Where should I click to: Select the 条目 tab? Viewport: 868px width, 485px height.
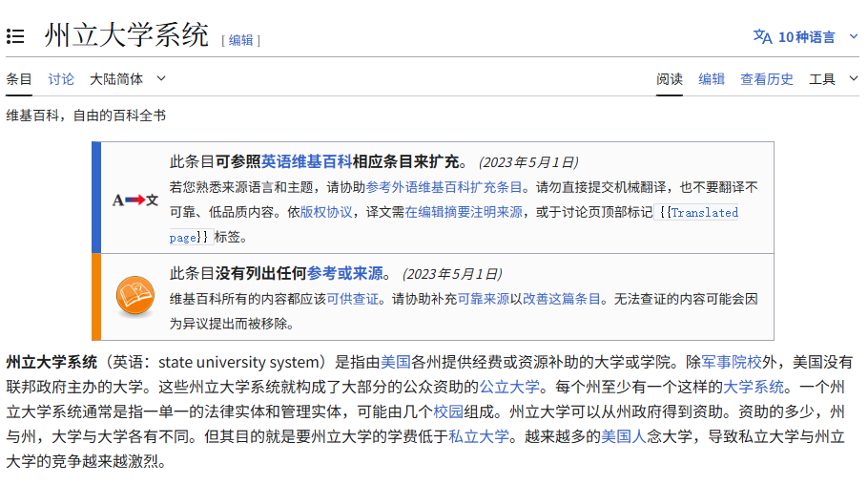pos(19,79)
